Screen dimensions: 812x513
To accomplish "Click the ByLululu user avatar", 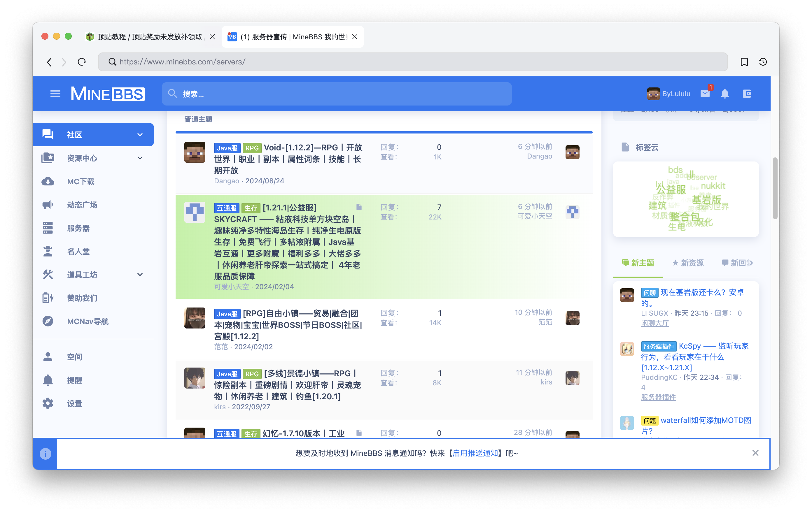I will (653, 94).
